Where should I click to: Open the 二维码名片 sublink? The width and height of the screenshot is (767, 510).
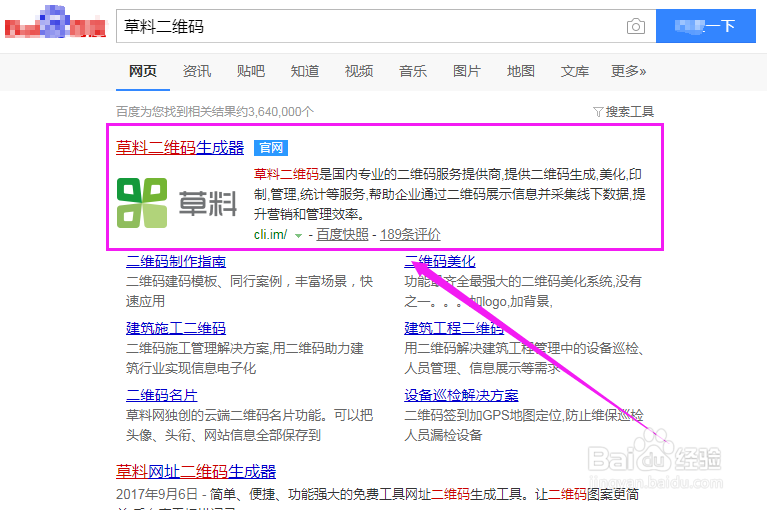point(161,395)
